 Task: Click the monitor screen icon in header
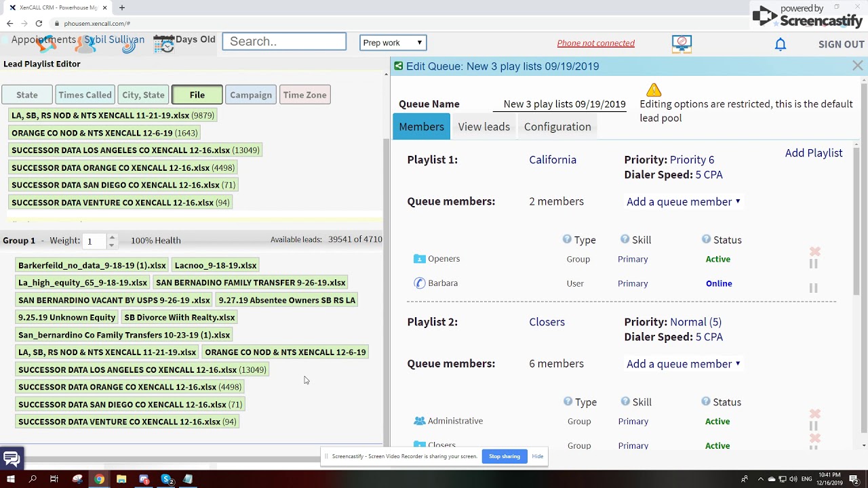coord(682,44)
